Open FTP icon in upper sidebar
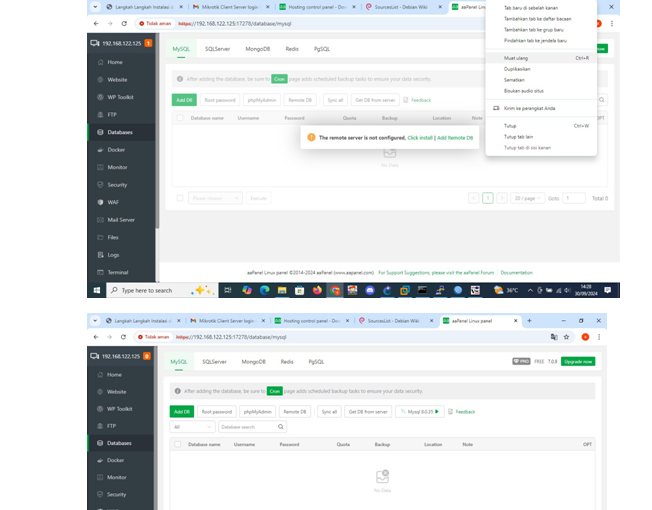This screenshot has width=652, height=510. [100, 114]
